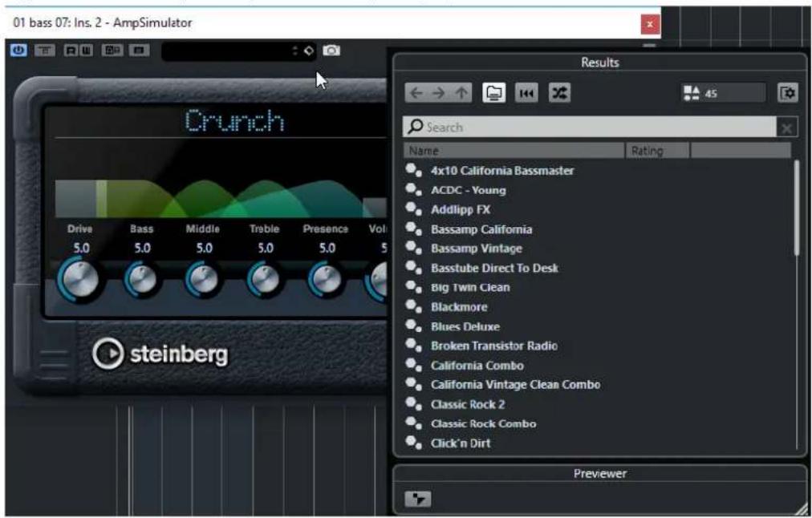Enable Write automation (W) button
The height and width of the screenshot is (518, 812).
pyautogui.click(x=86, y=51)
